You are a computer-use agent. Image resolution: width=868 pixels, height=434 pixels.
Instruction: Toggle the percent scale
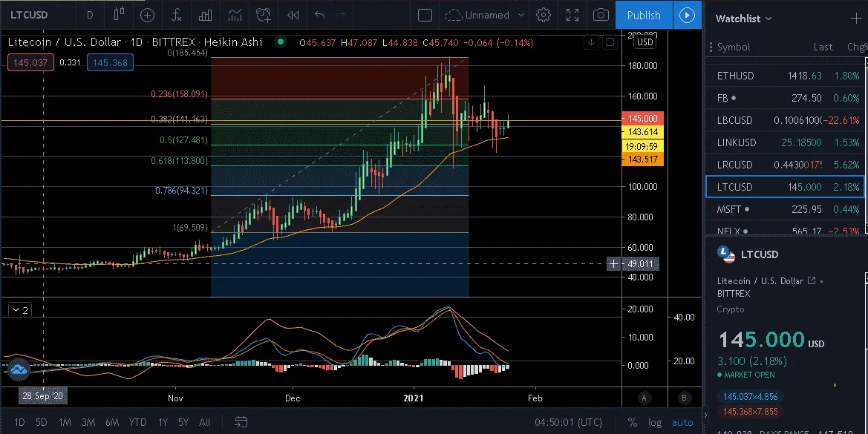(x=632, y=422)
